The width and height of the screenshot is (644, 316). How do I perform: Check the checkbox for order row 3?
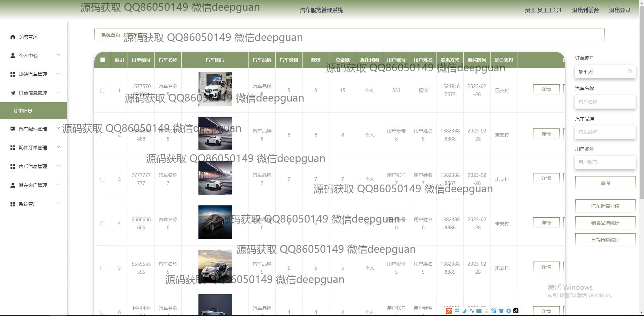tap(103, 179)
